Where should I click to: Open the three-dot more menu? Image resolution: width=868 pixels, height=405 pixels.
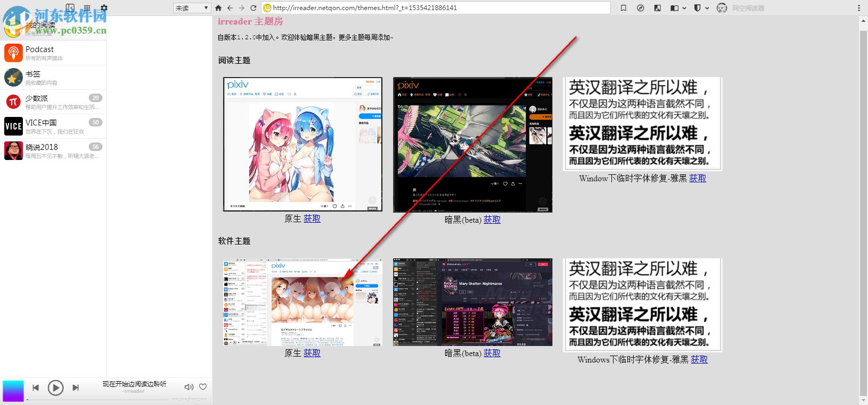[860, 8]
